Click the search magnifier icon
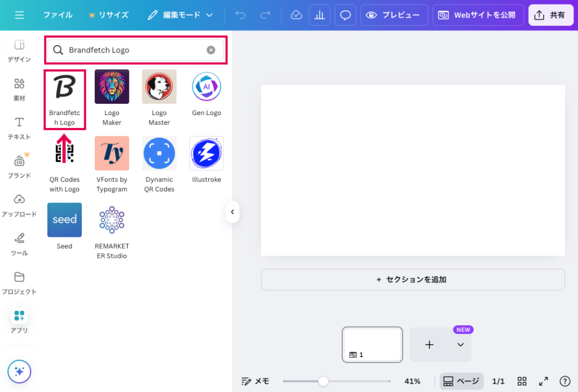This screenshot has width=578, height=392. (58, 50)
